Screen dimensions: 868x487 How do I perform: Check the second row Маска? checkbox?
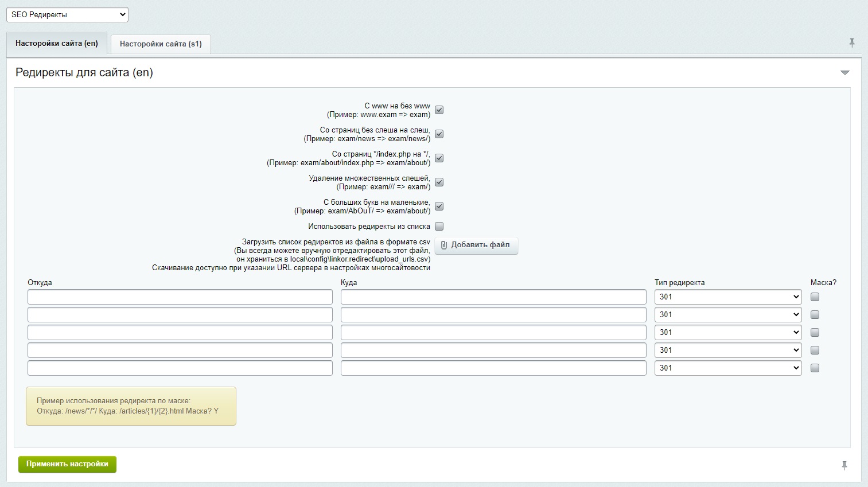(x=815, y=314)
